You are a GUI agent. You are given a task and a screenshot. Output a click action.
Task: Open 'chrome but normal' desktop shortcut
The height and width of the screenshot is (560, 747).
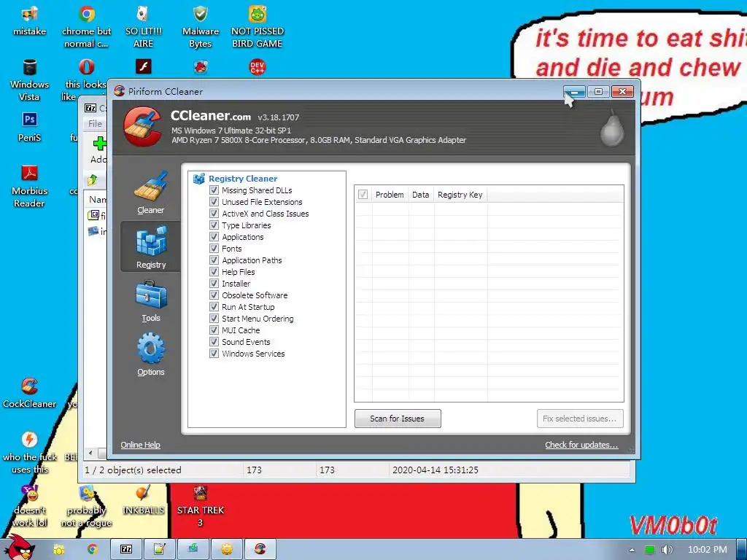[x=86, y=27]
